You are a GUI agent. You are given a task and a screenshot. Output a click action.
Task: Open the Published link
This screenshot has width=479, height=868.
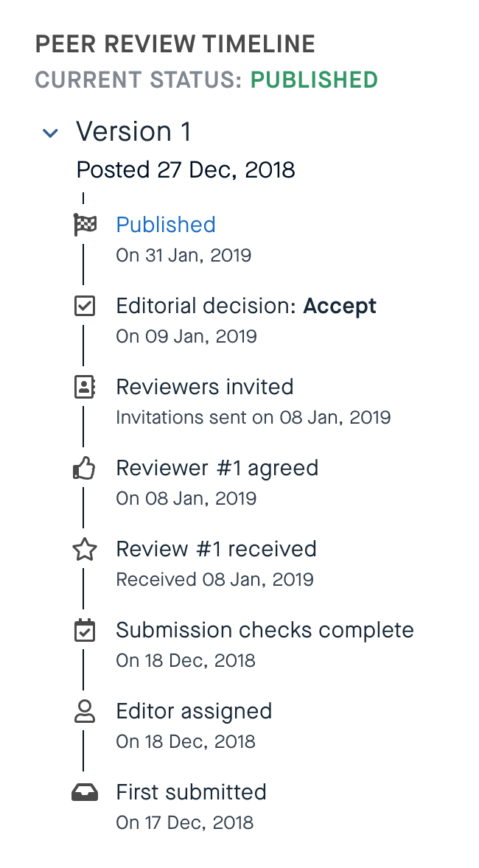tap(166, 225)
